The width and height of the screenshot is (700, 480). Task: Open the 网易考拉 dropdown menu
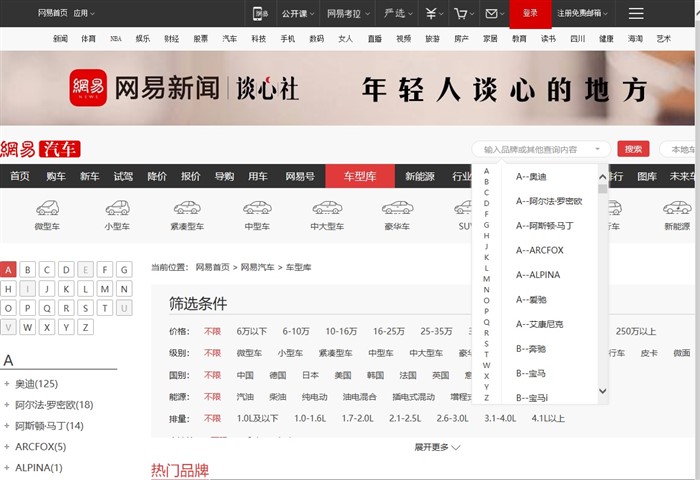[348, 13]
